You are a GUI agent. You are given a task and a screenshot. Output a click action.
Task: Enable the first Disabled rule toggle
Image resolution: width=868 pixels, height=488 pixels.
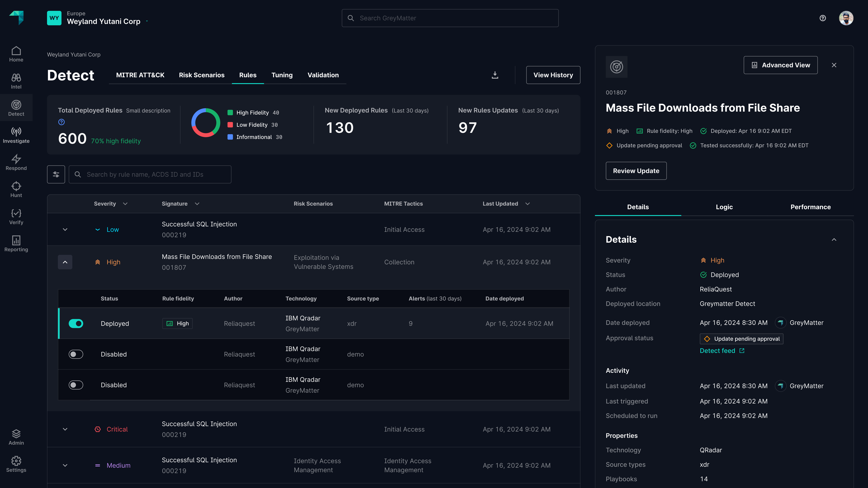(x=76, y=354)
